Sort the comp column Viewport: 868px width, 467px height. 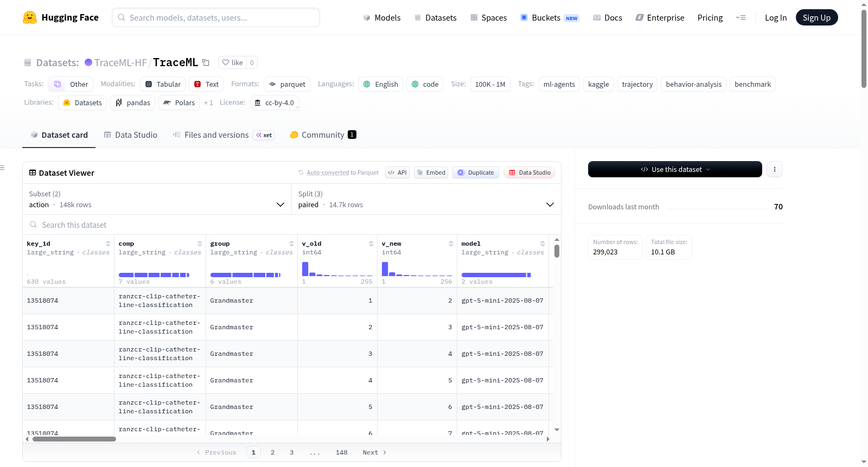click(x=200, y=244)
